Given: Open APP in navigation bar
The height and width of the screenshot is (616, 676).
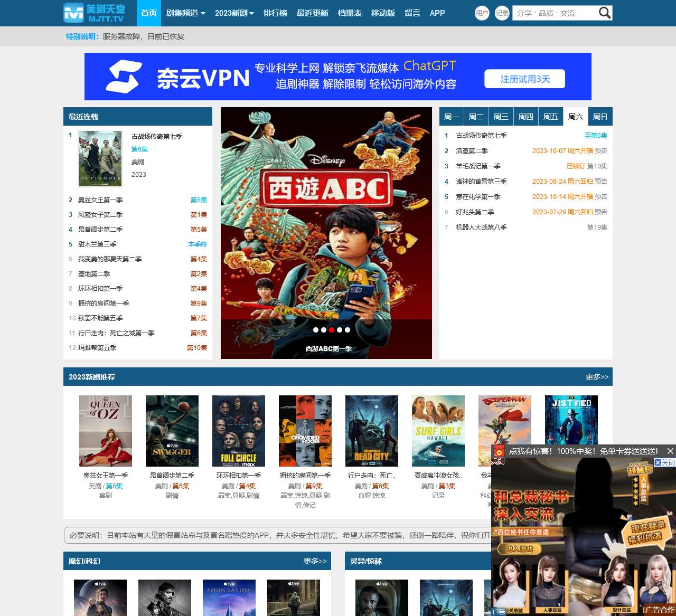Looking at the screenshot, I should [x=437, y=13].
